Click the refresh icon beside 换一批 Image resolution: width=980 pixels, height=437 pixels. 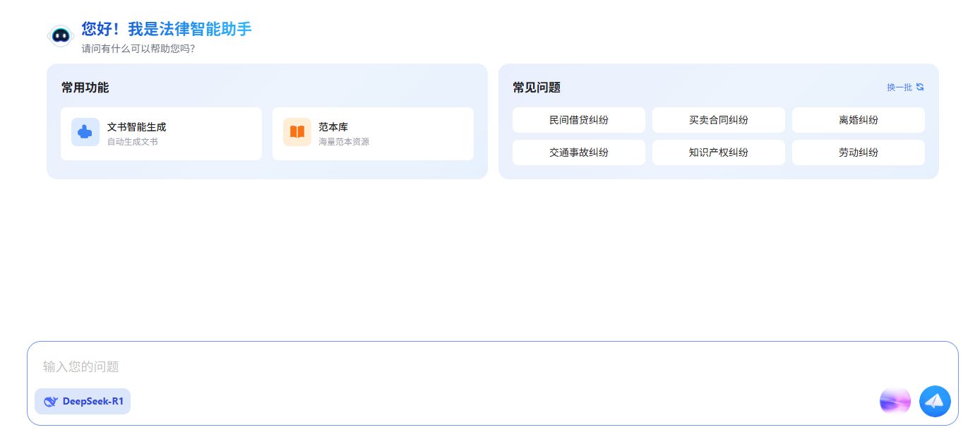pyautogui.click(x=920, y=88)
